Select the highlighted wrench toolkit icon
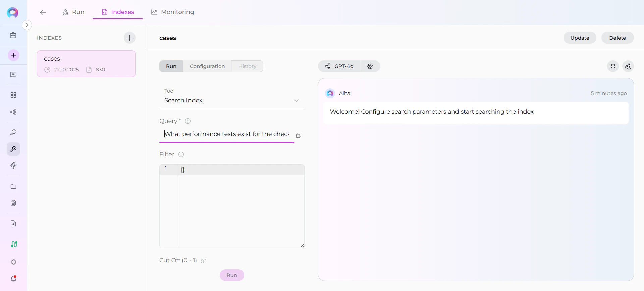The image size is (644, 291). pos(13,149)
